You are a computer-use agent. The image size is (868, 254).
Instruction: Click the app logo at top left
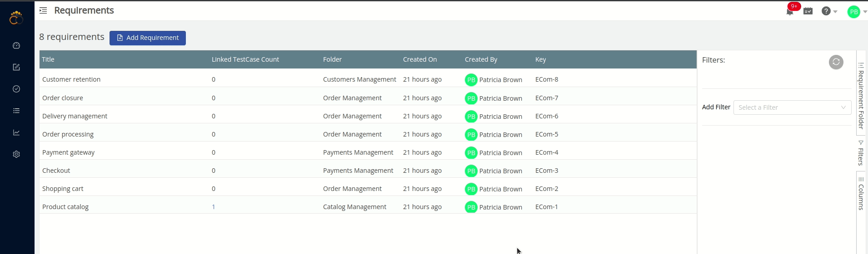pyautogui.click(x=16, y=18)
